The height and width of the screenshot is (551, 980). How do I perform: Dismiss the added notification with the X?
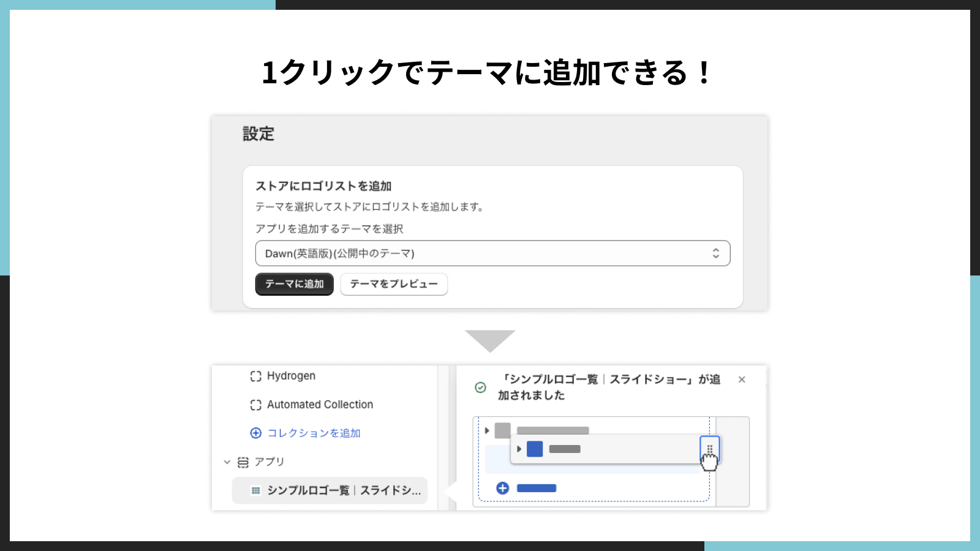742,380
